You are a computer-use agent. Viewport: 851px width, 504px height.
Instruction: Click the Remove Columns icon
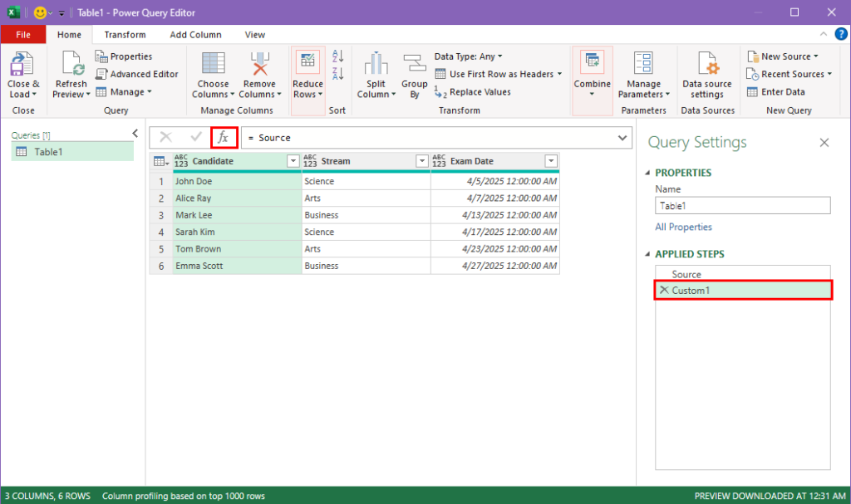[x=259, y=63]
